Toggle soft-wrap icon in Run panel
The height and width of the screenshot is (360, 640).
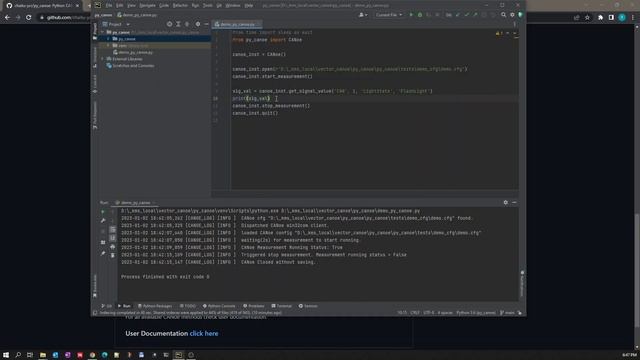113,229
